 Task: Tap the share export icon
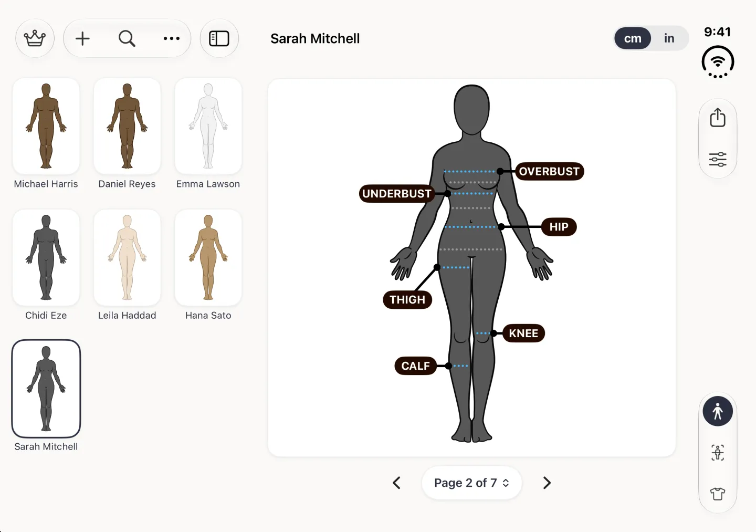coord(718,117)
